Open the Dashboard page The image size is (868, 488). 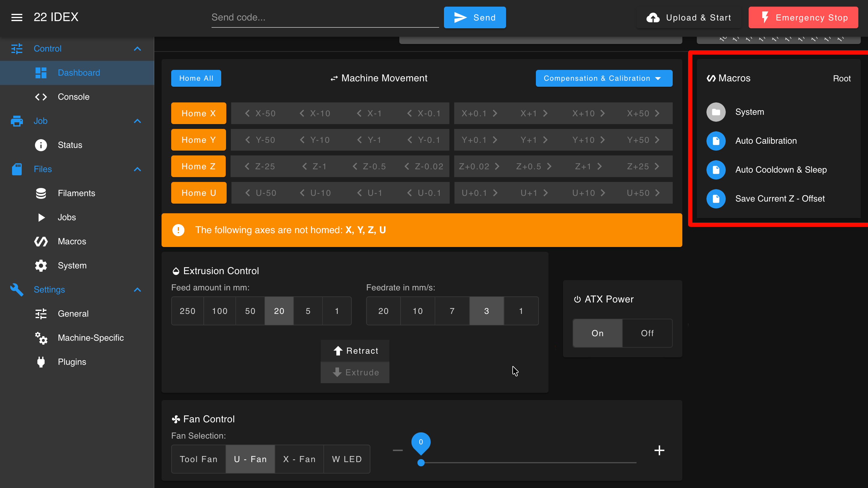pyautogui.click(x=77, y=73)
